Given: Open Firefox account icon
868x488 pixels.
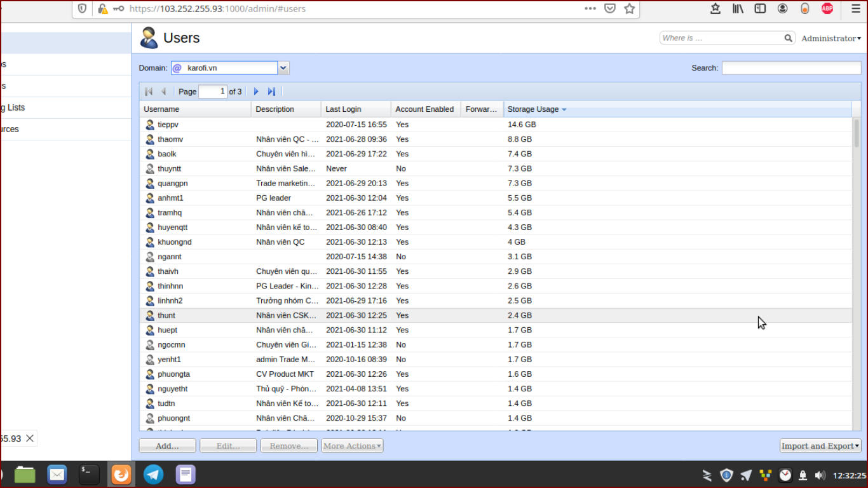Looking at the screenshot, I should tap(783, 9).
